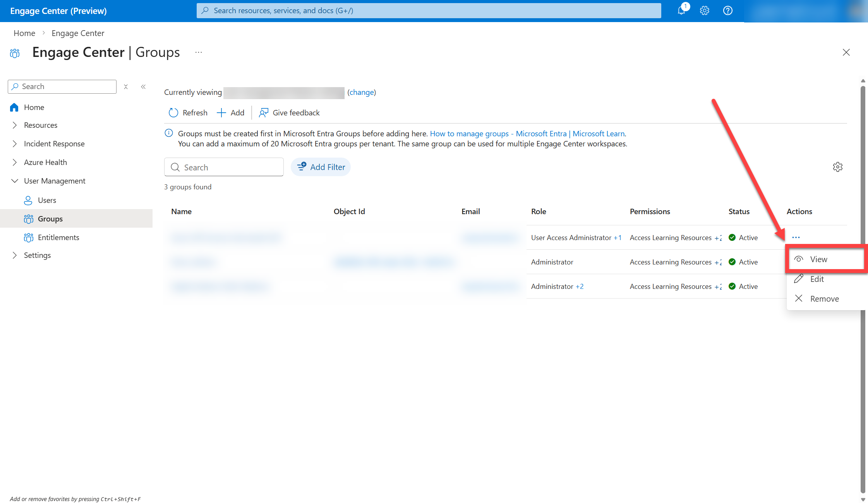
Task: Click the info icon next to groups notice
Action: [x=169, y=133]
